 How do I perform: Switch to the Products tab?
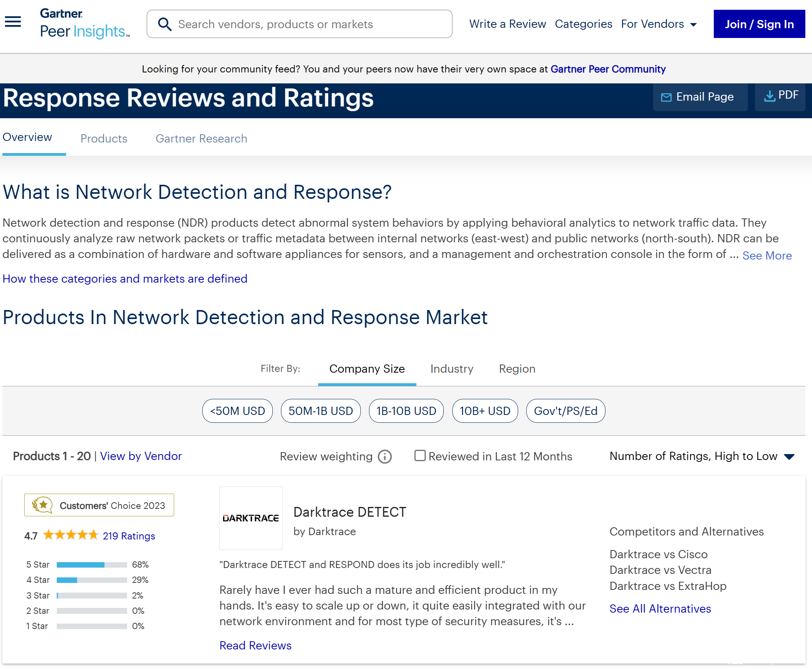(x=104, y=139)
